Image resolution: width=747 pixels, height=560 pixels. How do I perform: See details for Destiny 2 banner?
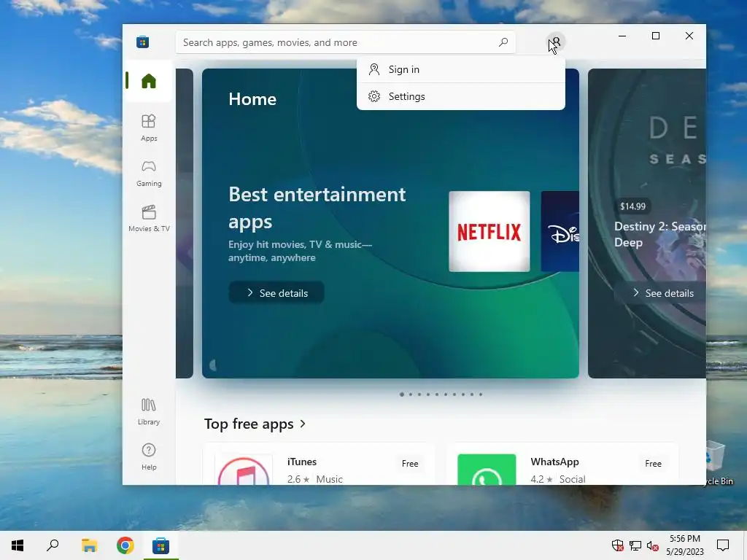[660, 293]
